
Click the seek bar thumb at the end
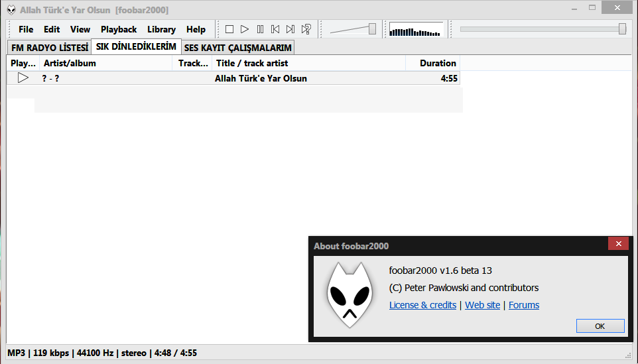622,29
